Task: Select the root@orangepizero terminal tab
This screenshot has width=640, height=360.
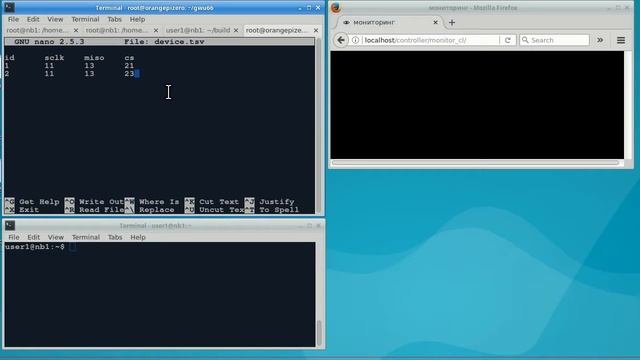Action: point(277,30)
